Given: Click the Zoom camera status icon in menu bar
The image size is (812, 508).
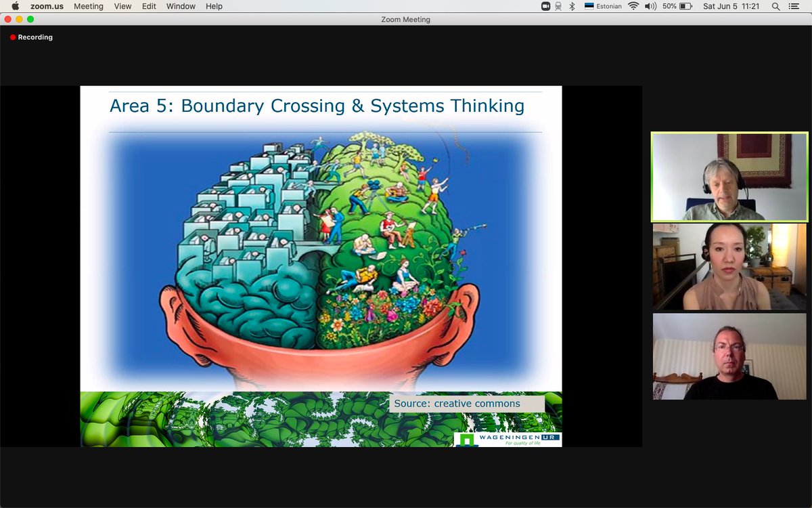Looking at the screenshot, I should 546,6.
